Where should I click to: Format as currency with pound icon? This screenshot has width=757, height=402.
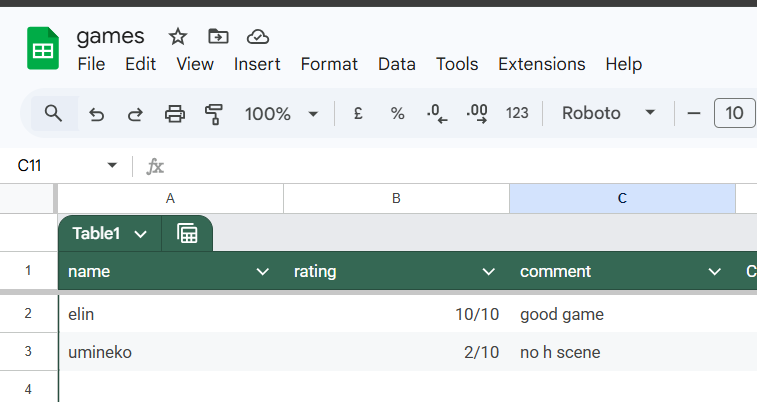[x=358, y=113]
